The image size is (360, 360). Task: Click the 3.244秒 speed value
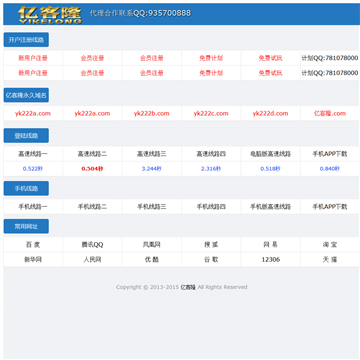152,169
